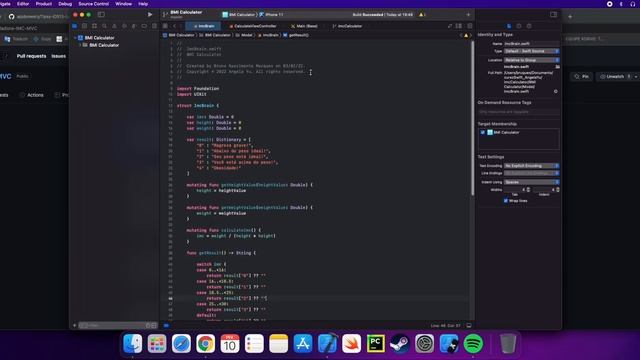The width and height of the screenshot is (640, 360).
Task: Open the Line Endings dropdown
Action: 531,173
